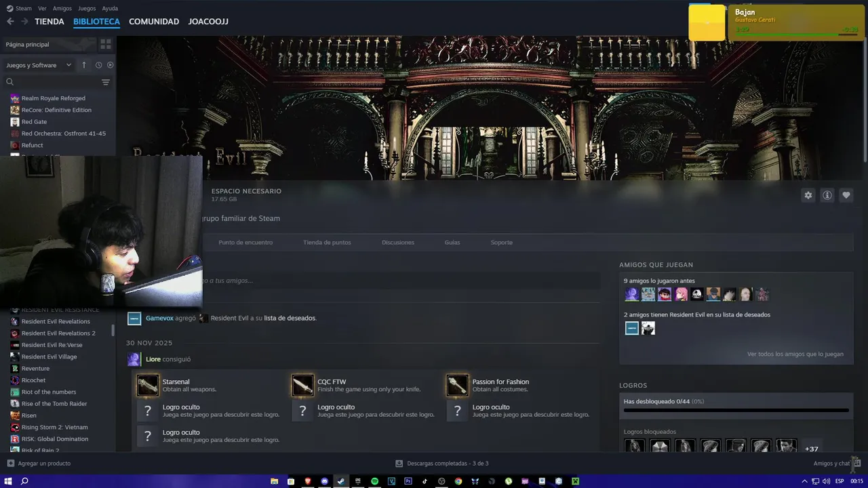
Task: Open Discord from the taskbar
Action: tap(324, 481)
